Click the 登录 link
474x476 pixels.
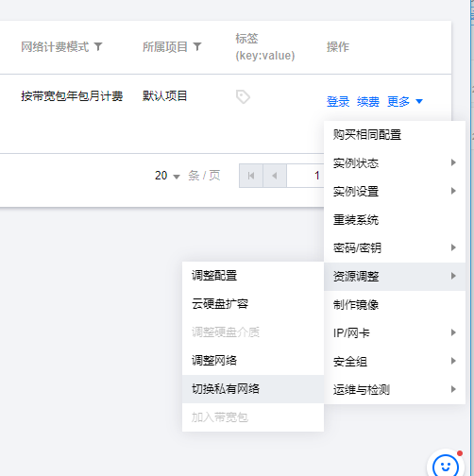click(x=338, y=102)
